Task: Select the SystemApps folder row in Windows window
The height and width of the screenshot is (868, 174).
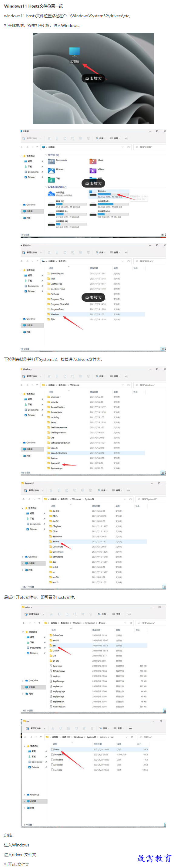Action: [95, 468]
